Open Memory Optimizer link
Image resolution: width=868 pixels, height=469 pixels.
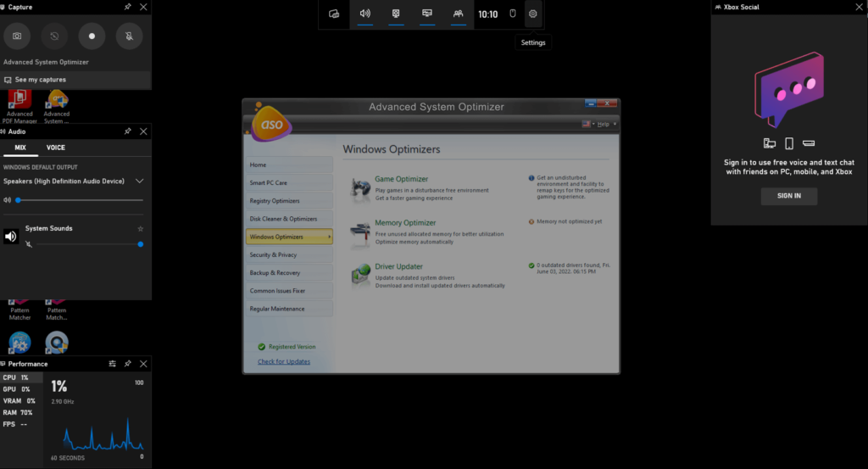[405, 222]
